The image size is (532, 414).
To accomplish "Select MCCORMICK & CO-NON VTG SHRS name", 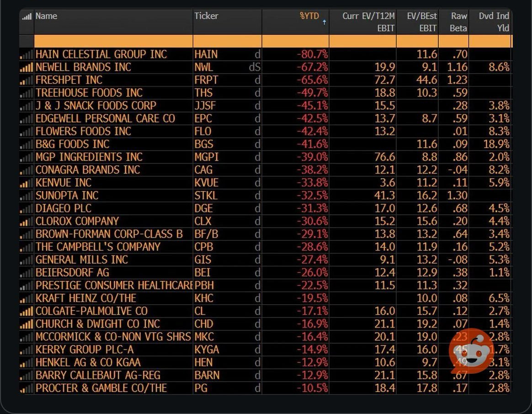I will [x=113, y=337].
